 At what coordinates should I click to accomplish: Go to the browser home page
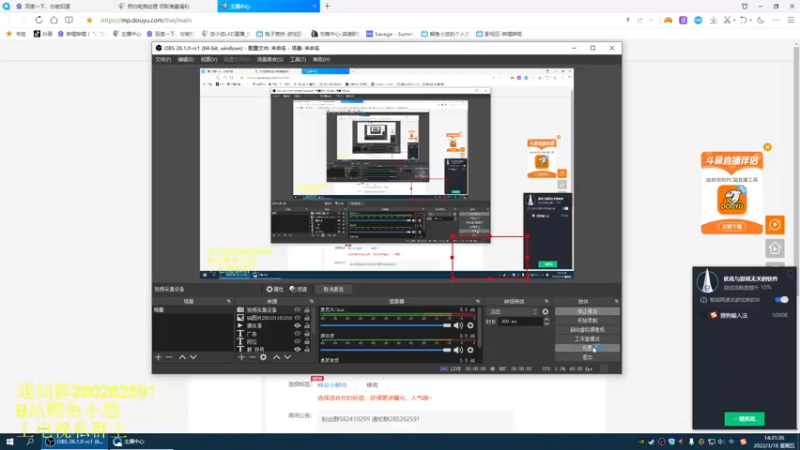coord(54,20)
